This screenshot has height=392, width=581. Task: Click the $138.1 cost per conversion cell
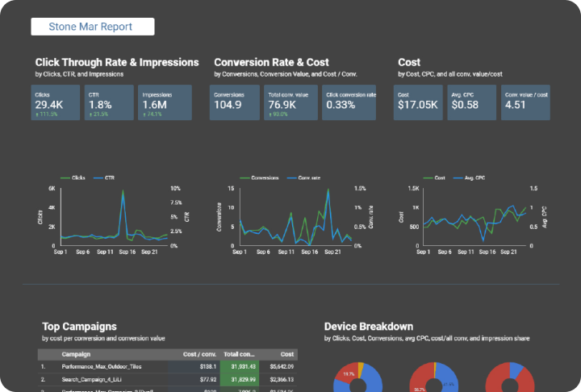(208, 366)
